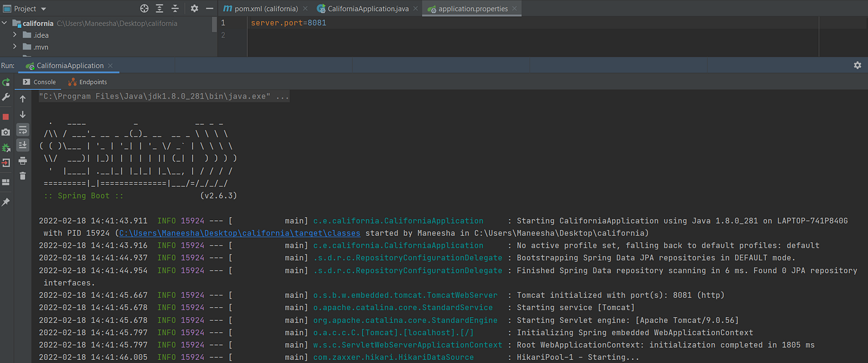The image size is (868, 363).
Task: Stop the running application red square
Action: pyautogui.click(x=6, y=117)
